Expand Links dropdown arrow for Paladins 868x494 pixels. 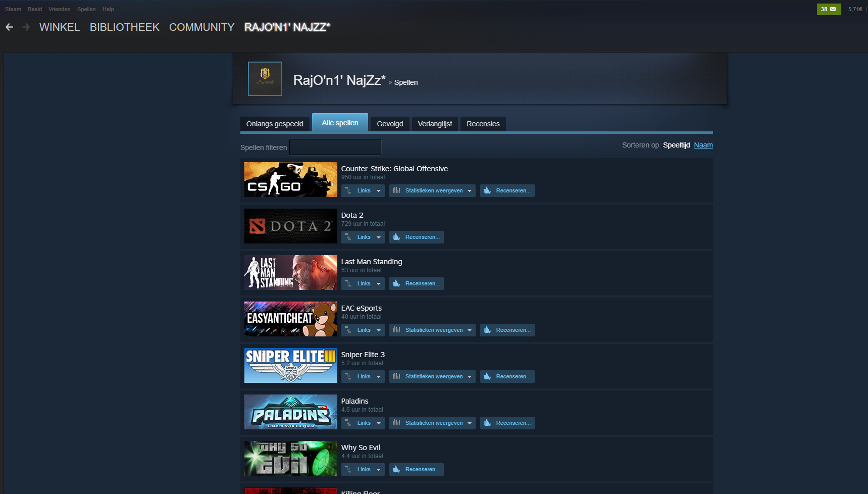[379, 423]
